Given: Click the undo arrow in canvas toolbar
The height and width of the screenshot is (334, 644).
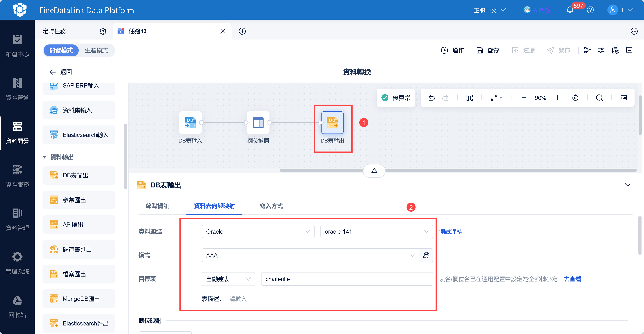Looking at the screenshot, I should coord(432,98).
